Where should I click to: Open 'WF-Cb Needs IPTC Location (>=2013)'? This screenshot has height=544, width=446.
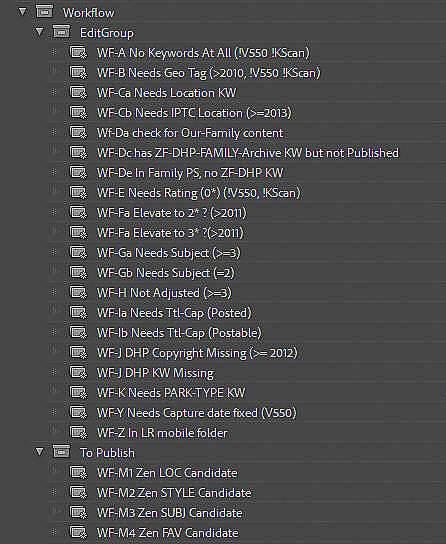point(194,113)
